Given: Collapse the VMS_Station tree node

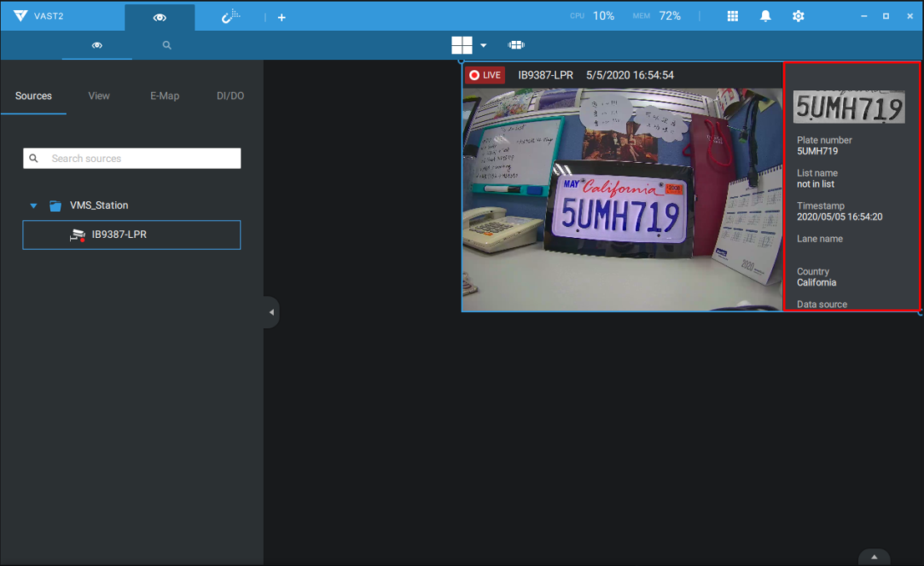Looking at the screenshot, I should (33, 205).
